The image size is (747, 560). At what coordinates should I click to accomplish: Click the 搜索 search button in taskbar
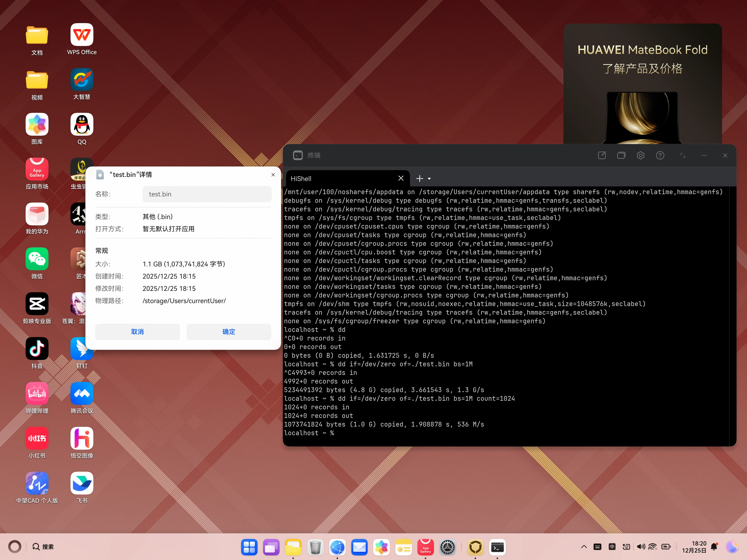(x=43, y=546)
